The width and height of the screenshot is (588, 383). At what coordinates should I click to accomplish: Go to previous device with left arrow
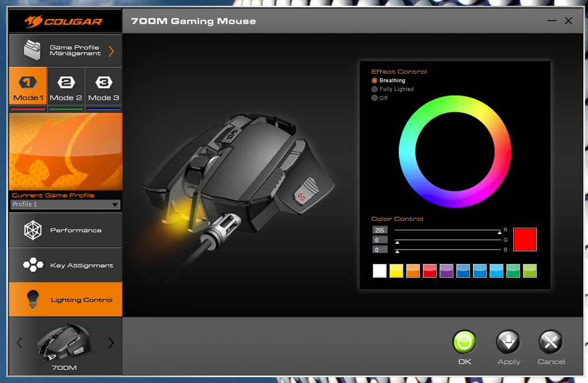[20, 343]
